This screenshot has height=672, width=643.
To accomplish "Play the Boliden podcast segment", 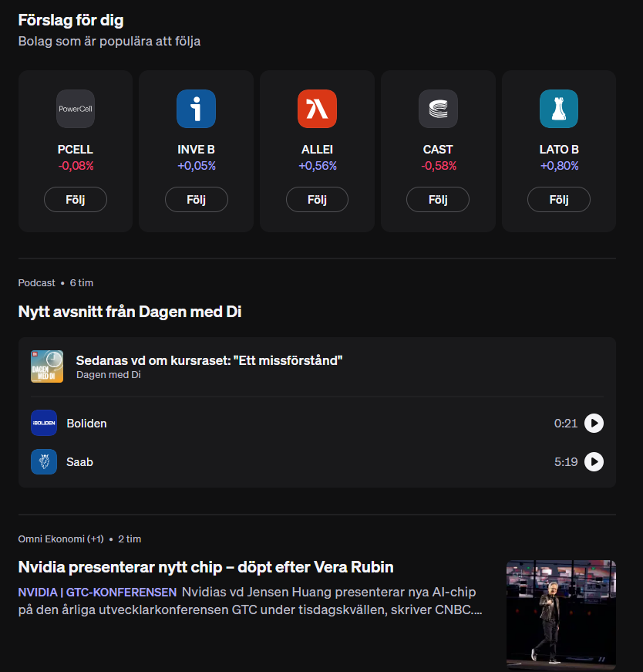I will coord(594,424).
